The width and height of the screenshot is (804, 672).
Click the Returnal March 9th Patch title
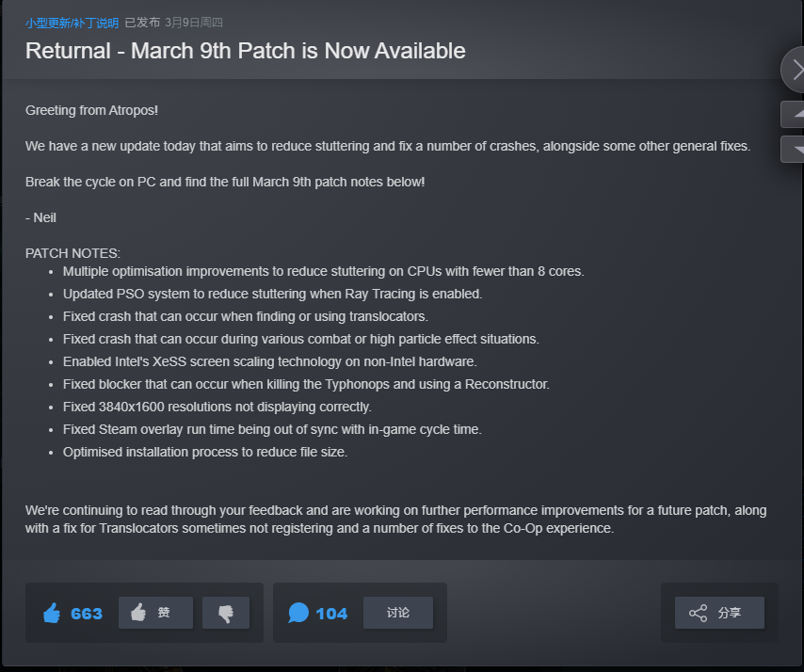pos(245,51)
